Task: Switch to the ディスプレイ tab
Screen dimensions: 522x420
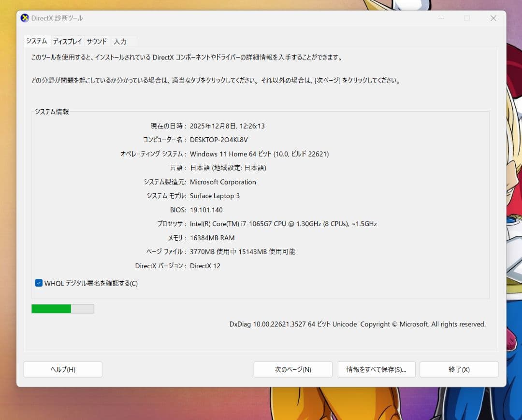Action: (67, 41)
